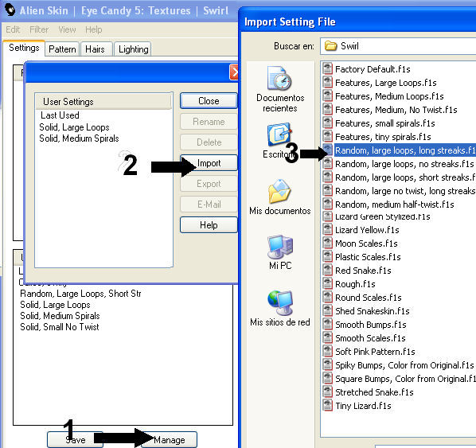
Task: Go to Mi PC icon
Action: pos(280,246)
